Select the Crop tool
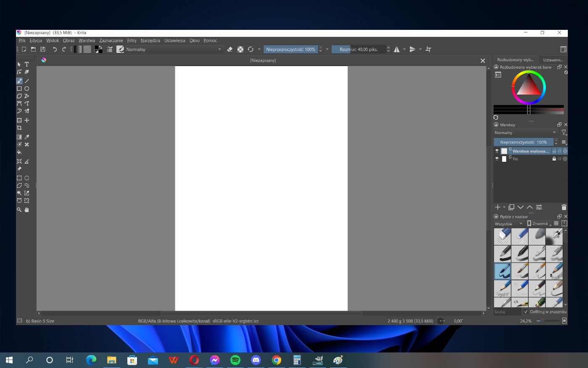The image size is (588, 368). (x=19, y=128)
